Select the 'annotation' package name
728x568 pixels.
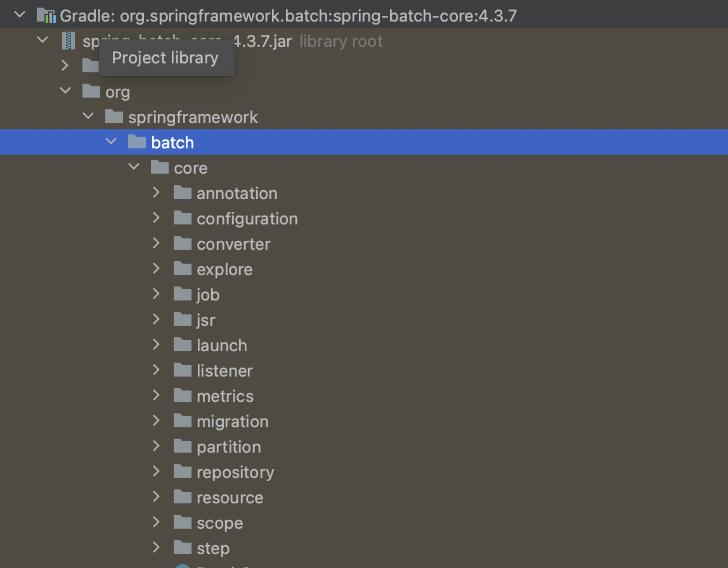coord(237,193)
